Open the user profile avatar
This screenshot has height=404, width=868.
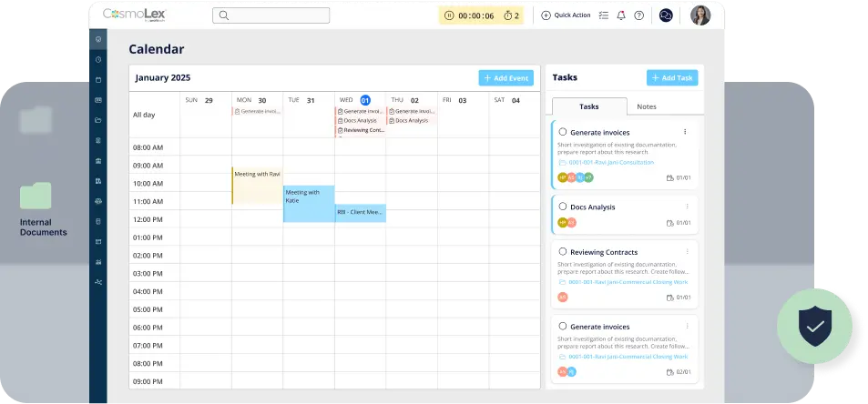tap(700, 15)
